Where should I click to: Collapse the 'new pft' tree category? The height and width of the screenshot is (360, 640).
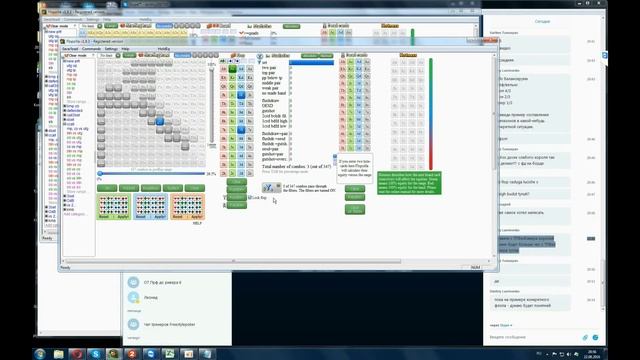[64, 61]
